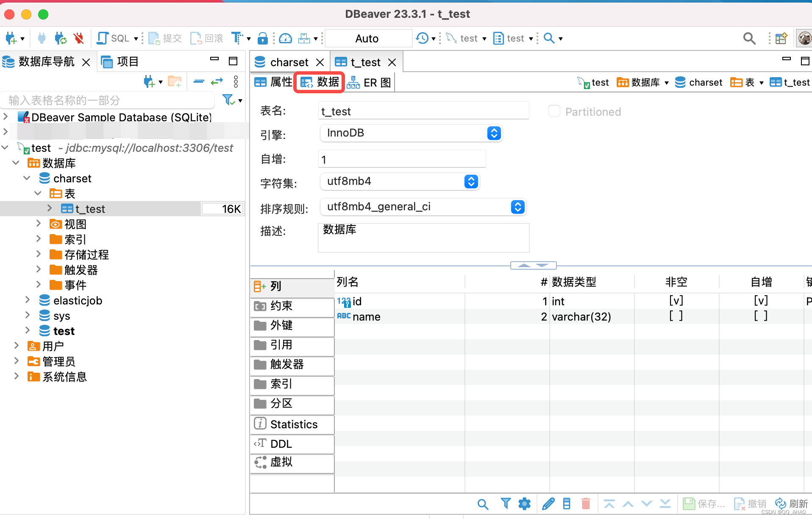Open the 排序规则 collation dropdown
This screenshot has width=812, height=519.
[x=423, y=207]
